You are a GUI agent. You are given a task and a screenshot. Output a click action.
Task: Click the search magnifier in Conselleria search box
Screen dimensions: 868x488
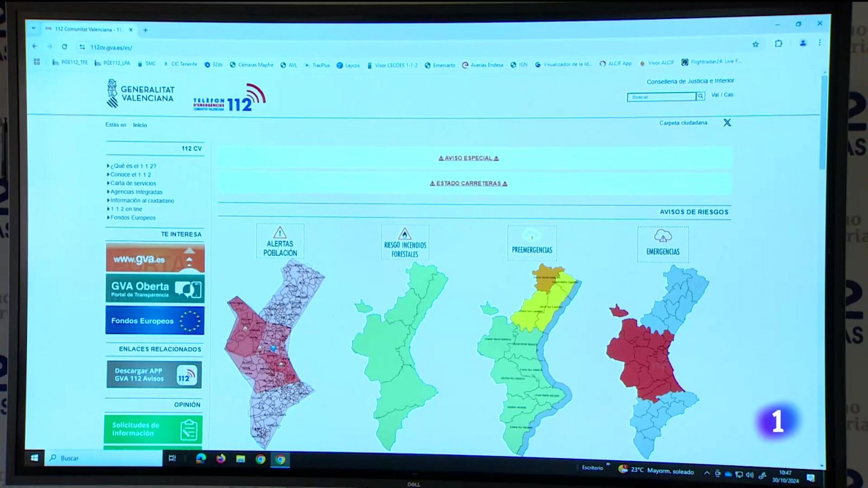point(700,97)
